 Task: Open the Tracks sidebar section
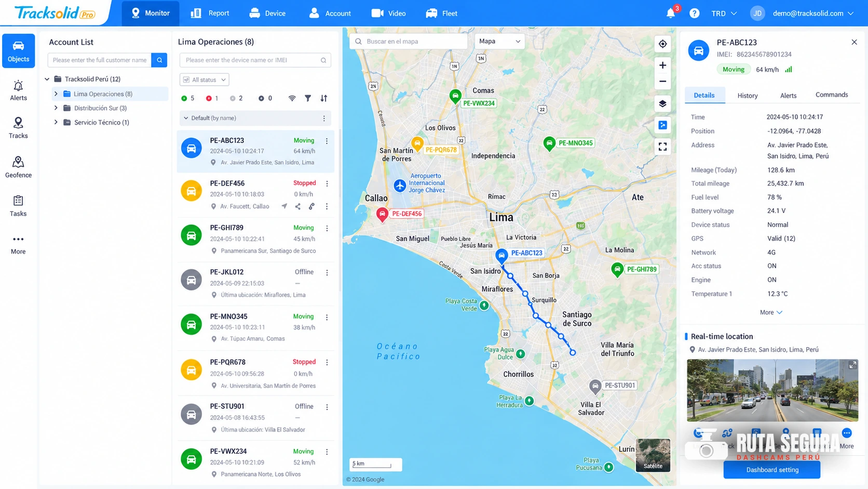coord(18,128)
